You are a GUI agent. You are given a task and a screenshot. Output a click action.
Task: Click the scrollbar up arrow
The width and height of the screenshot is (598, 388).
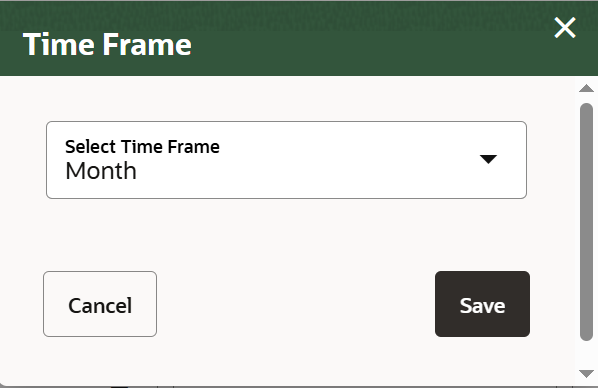pyautogui.click(x=586, y=89)
